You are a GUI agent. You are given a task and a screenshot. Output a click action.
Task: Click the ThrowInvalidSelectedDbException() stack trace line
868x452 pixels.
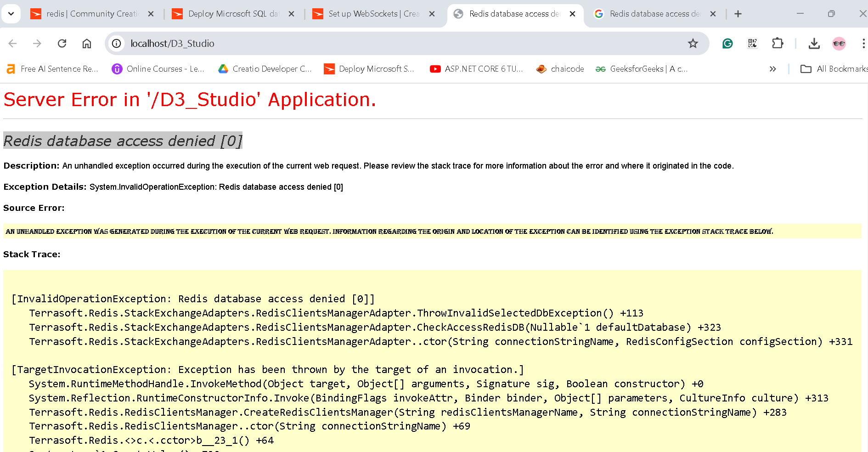click(x=336, y=313)
